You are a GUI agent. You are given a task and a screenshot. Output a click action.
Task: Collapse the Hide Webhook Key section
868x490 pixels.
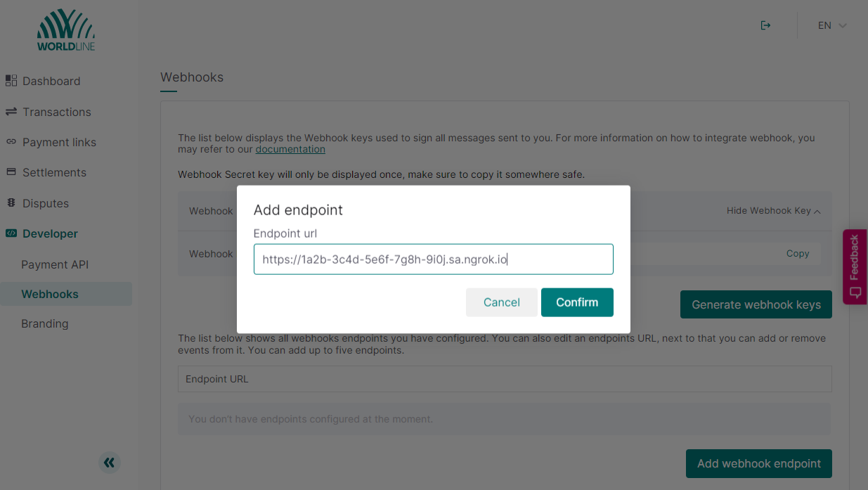pos(773,210)
